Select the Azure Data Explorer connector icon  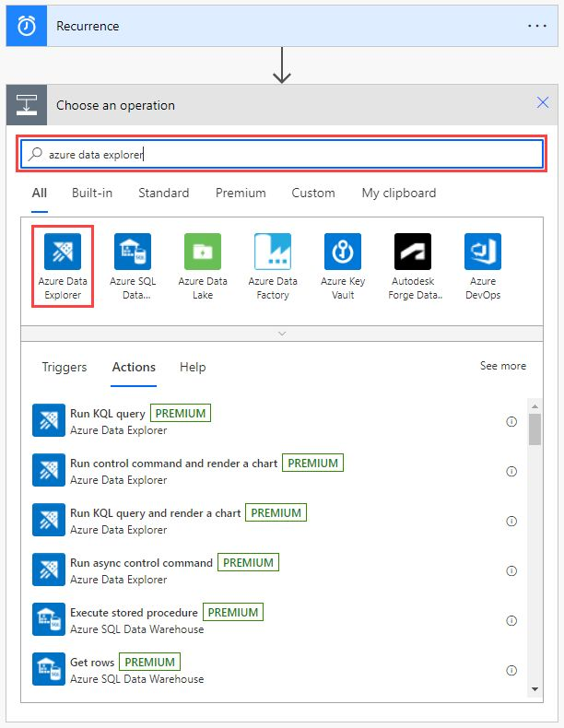click(x=63, y=252)
